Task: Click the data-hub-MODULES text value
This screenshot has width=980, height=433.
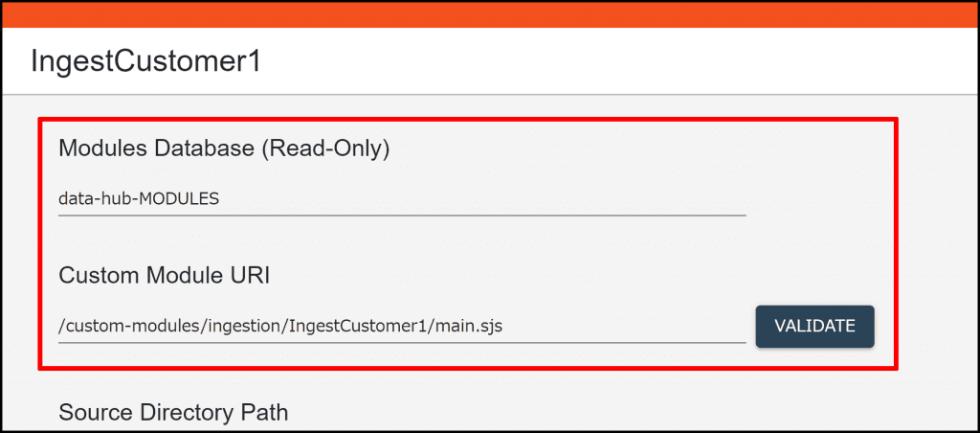Action: click(140, 199)
